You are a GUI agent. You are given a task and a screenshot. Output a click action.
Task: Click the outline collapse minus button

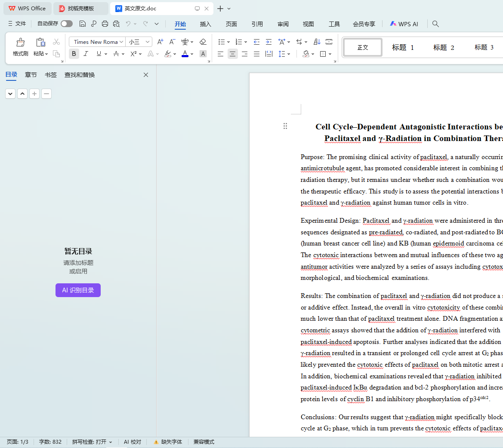tap(46, 94)
